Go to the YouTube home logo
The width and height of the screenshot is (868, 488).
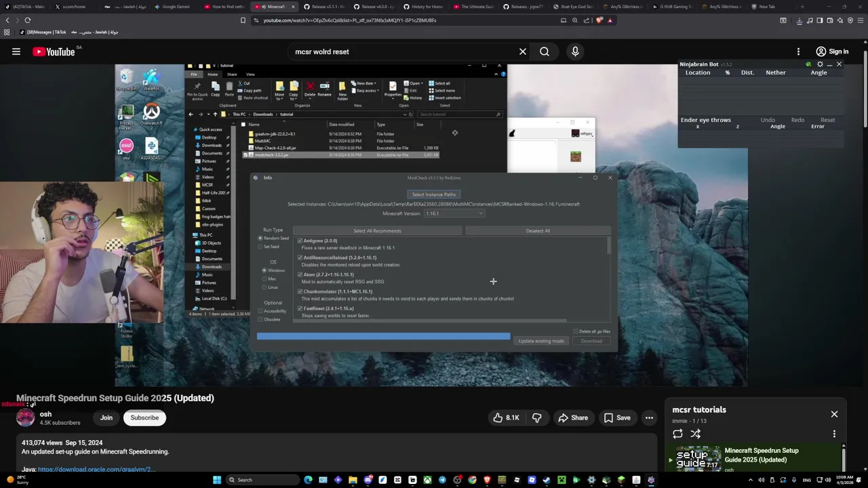click(54, 52)
